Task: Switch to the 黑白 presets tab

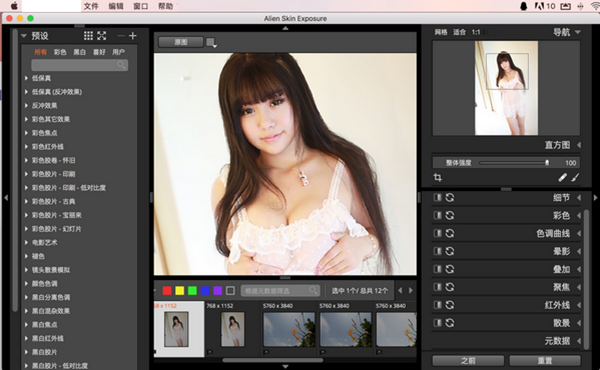Action: pos(80,52)
